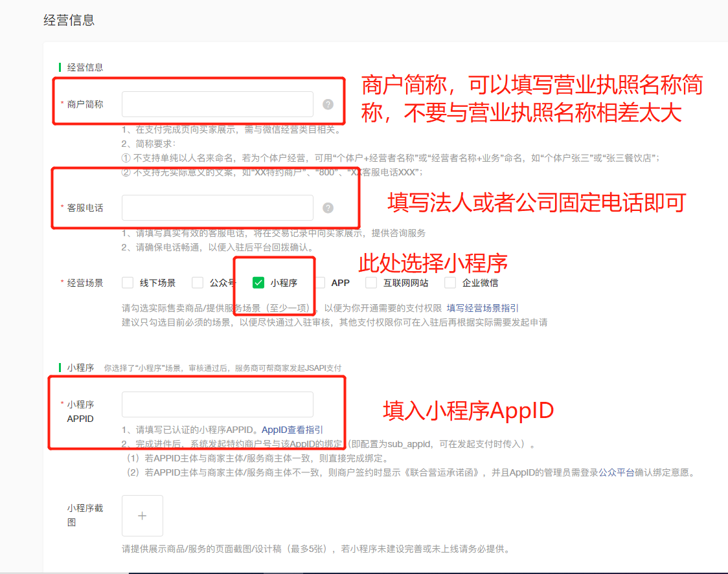The width and height of the screenshot is (728, 574).
Task: Tick the 线下场景 checkbox
Action: (x=128, y=283)
